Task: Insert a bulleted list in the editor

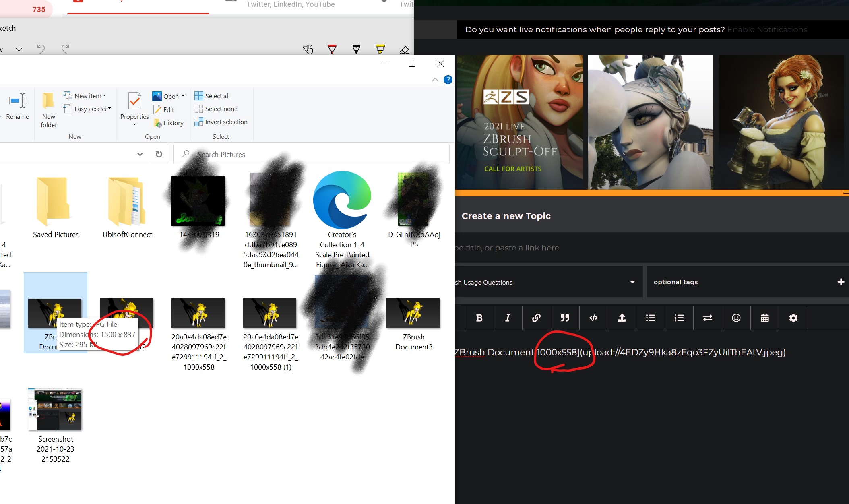Action: [651, 318]
